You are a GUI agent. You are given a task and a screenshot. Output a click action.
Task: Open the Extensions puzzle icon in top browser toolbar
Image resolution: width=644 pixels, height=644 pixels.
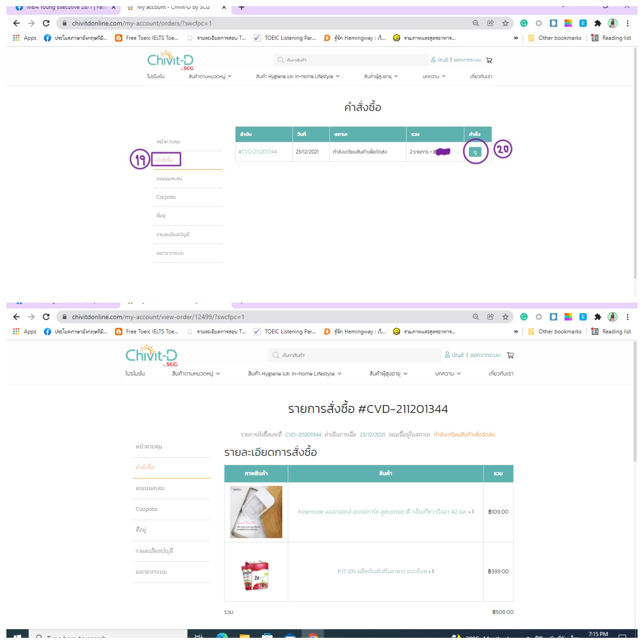click(x=598, y=23)
